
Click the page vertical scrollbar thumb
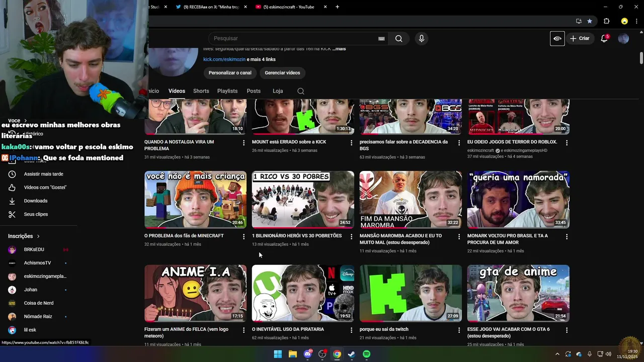click(x=641, y=58)
